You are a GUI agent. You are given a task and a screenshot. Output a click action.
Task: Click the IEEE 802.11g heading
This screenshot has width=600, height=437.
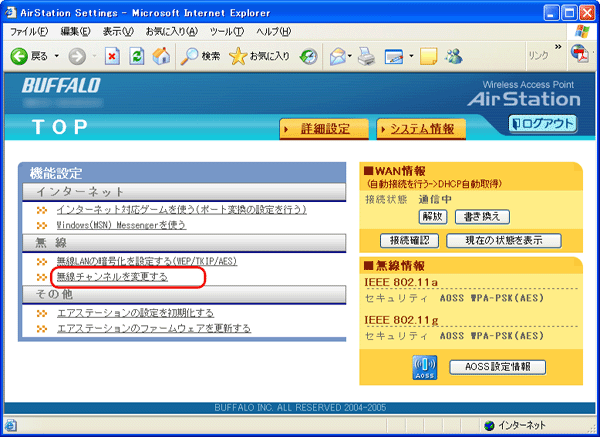point(401,320)
